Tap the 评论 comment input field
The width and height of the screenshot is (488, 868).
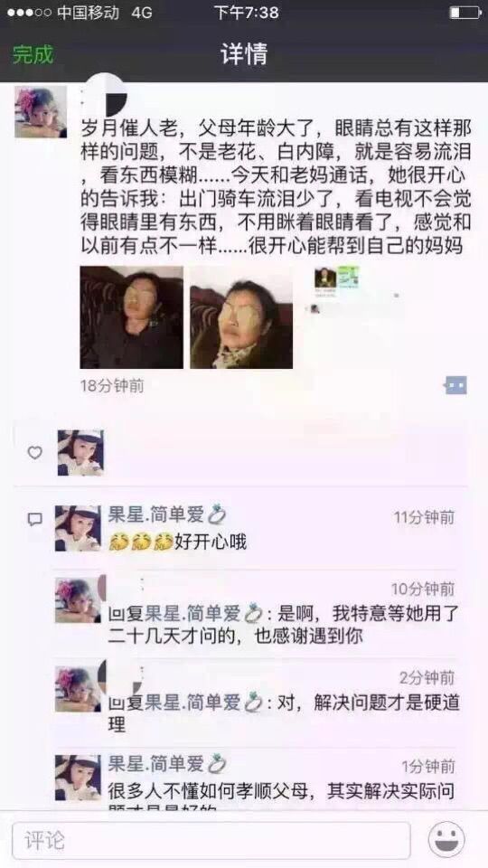click(x=211, y=841)
